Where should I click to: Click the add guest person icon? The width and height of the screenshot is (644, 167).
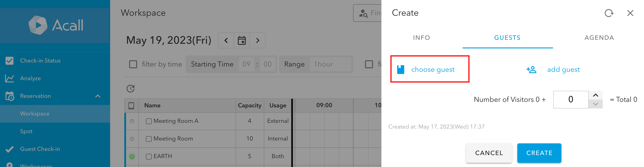point(531,70)
